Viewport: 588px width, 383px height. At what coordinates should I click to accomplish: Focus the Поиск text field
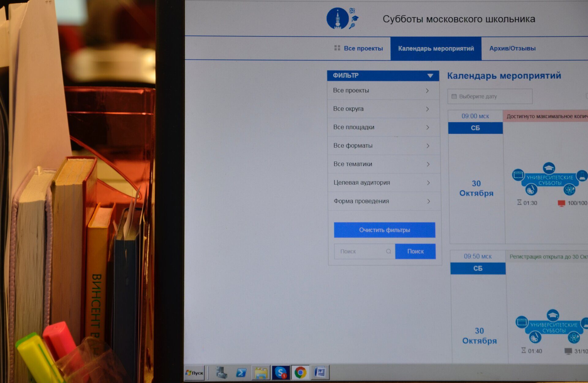364,251
